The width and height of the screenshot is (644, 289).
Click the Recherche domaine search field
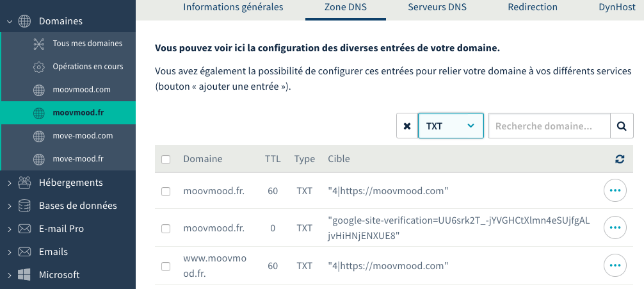(549, 126)
